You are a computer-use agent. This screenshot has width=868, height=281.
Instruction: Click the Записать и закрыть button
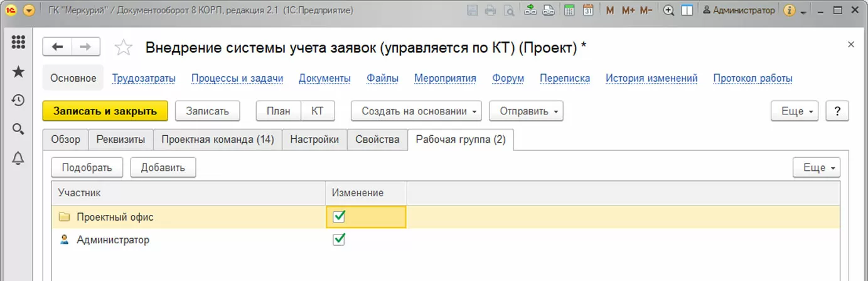105,111
